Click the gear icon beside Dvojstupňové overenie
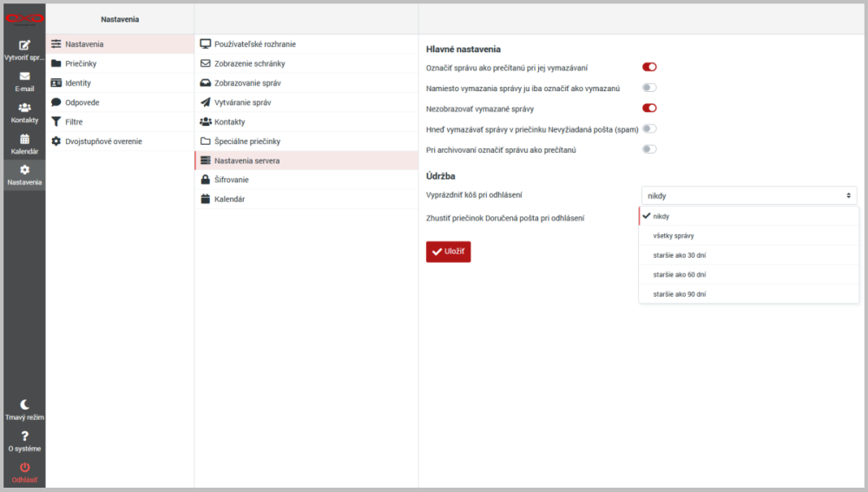The height and width of the screenshot is (492, 868). tap(56, 141)
